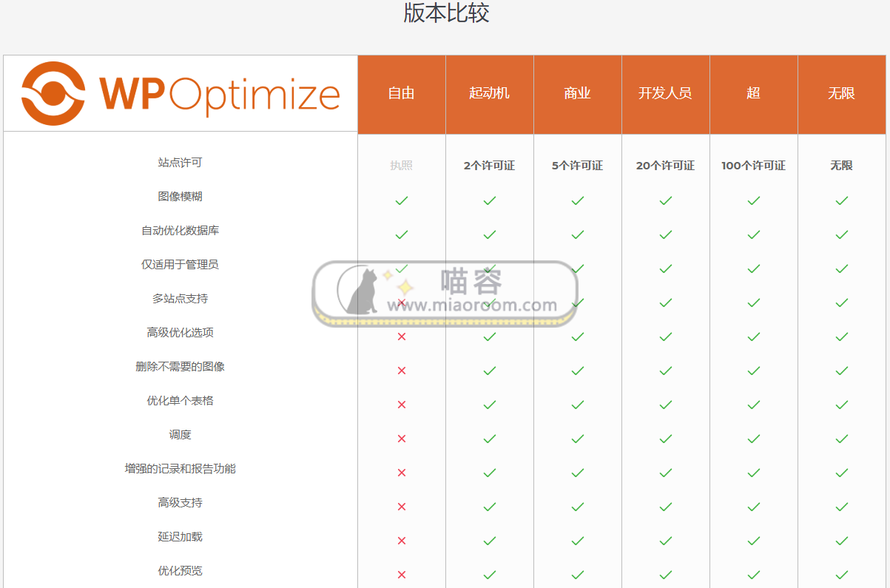Image resolution: width=890 pixels, height=588 pixels.
Task: Click 超 checkmark for 删除不需要的图像
Action: (x=754, y=371)
